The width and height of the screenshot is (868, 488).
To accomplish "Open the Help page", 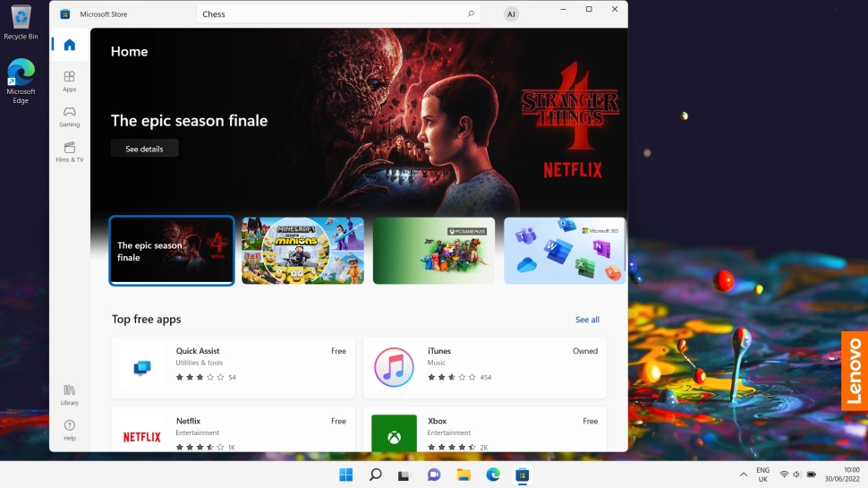I will click(x=69, y=430).
